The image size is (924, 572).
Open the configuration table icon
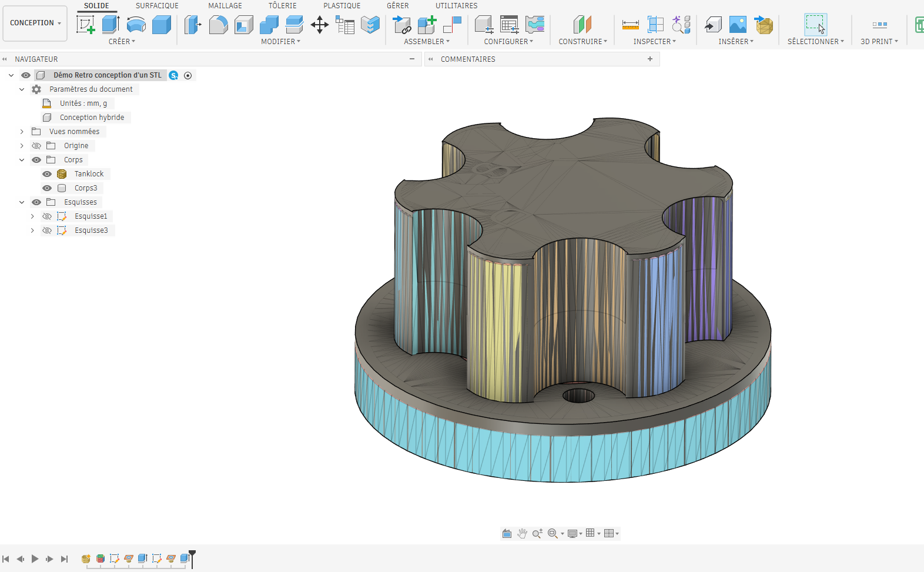point(509,25)
